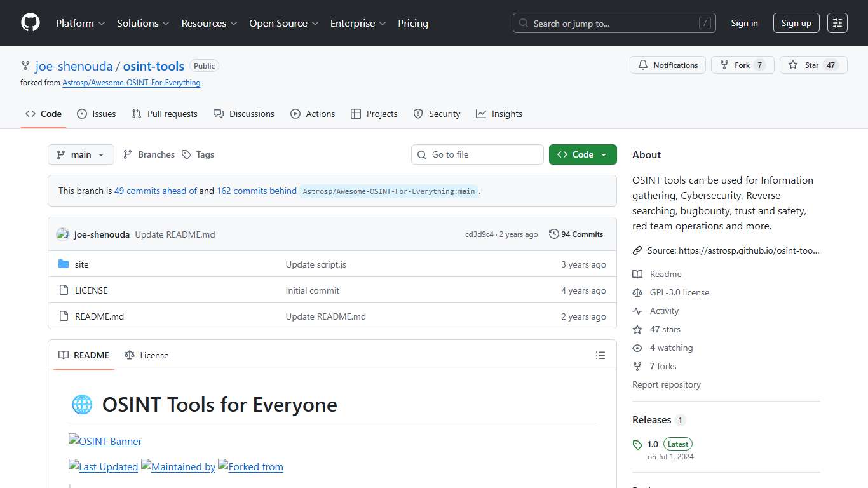Click the README outline list icon
Viewport: 868px width, 488px height.
pyautogui.click(x=600, y=355)
